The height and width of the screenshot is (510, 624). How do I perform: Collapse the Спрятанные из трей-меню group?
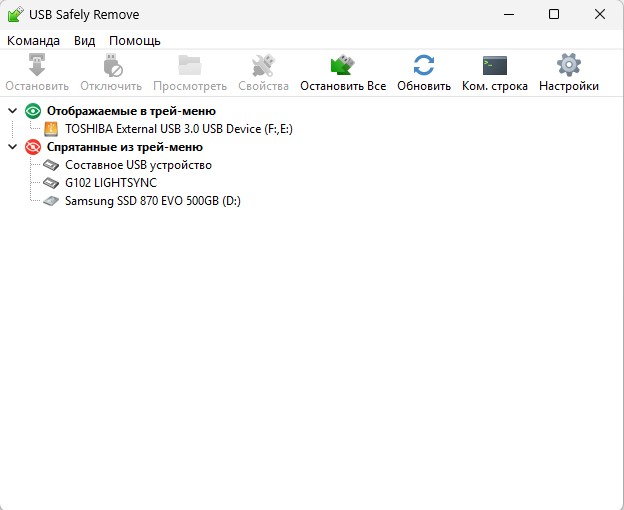coord(13,147)
